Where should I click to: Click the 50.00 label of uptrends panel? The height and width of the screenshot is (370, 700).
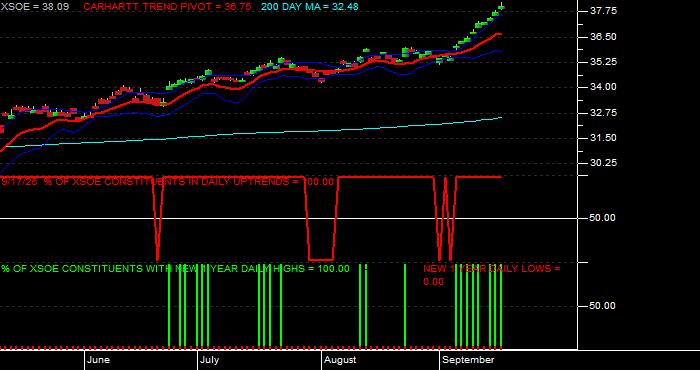pos(603,218)
